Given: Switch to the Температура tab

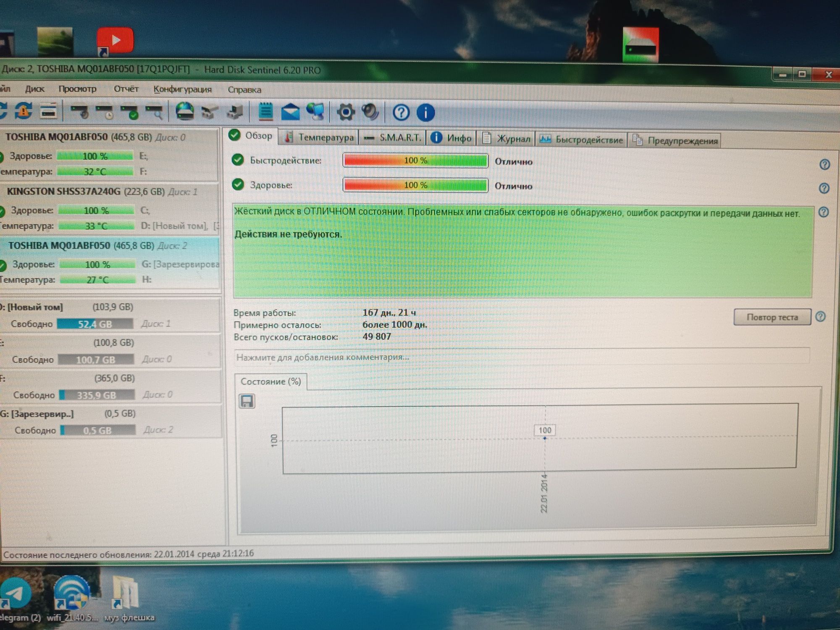Looking at the screenshot, I should click(x=319, y=137).
